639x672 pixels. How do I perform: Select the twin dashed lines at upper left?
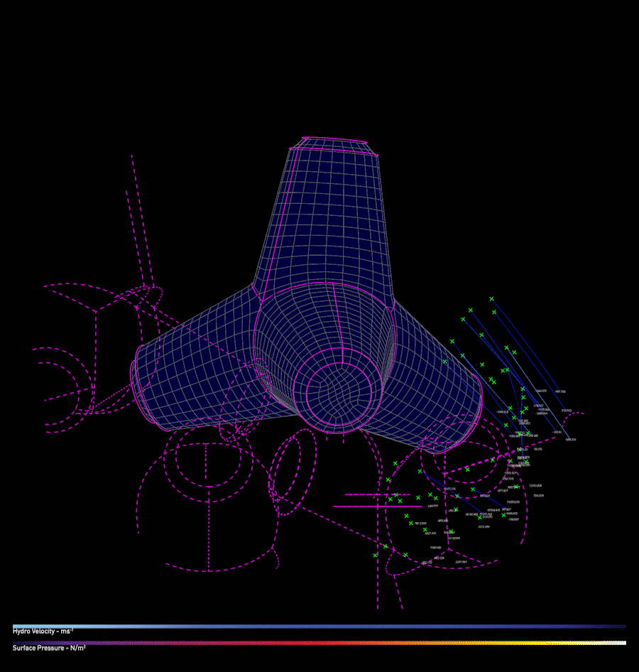141,223
